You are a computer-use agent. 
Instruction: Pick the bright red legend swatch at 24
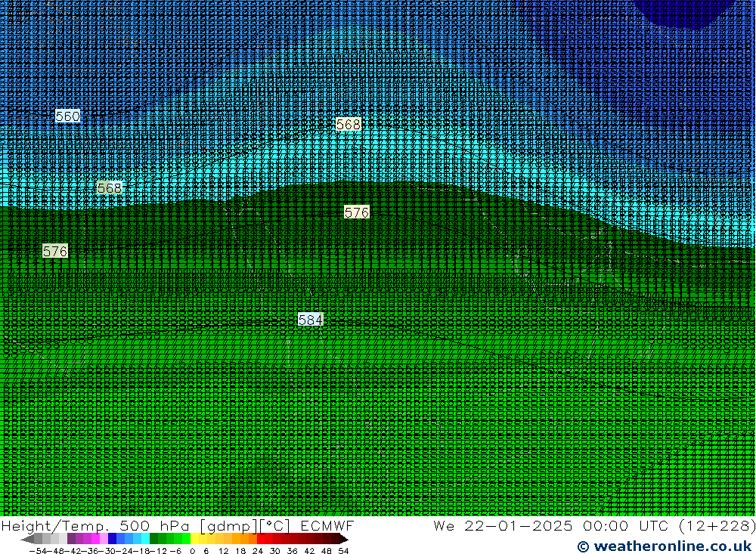pos(261,539)
